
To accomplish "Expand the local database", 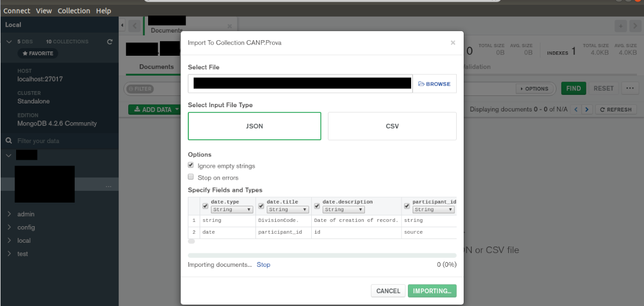I will (9, 241).
